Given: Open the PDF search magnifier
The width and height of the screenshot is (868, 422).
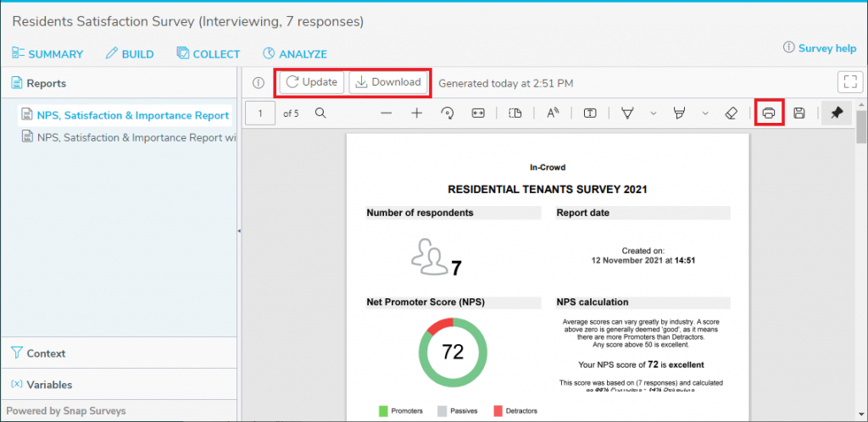Looking at the screenshot, I should point(320,114).
